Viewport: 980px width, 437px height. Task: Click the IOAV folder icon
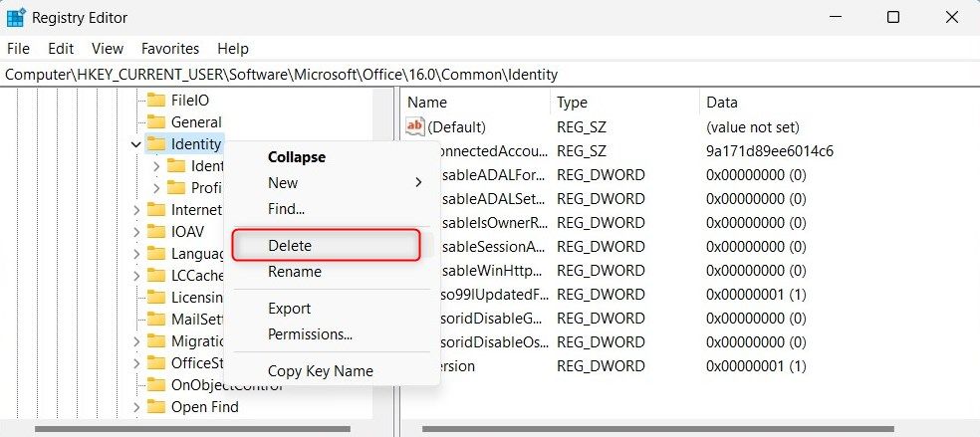(155, 231)
